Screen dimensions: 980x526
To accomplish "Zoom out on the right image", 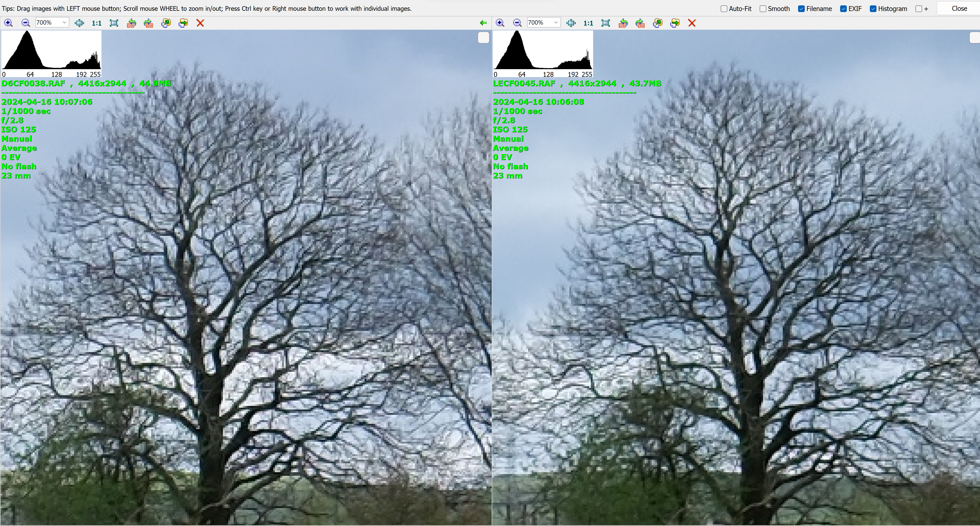I will click(x=517, y=23).
